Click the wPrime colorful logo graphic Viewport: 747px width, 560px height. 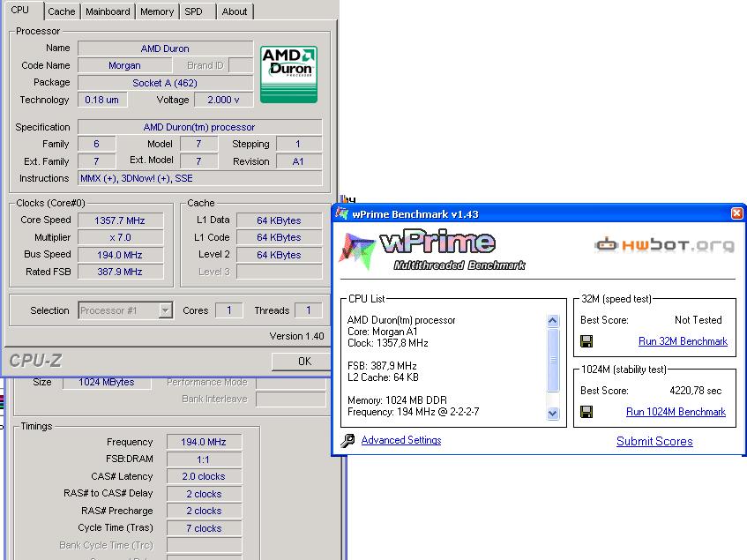pos(357,250)
